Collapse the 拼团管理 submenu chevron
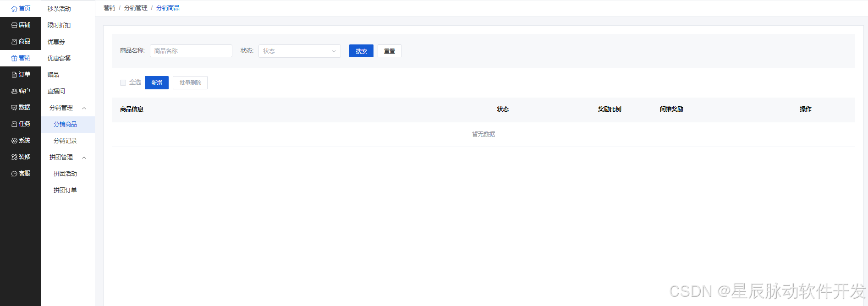The width and height of the screenshot is (868, 306). click(x=84, y=158)
